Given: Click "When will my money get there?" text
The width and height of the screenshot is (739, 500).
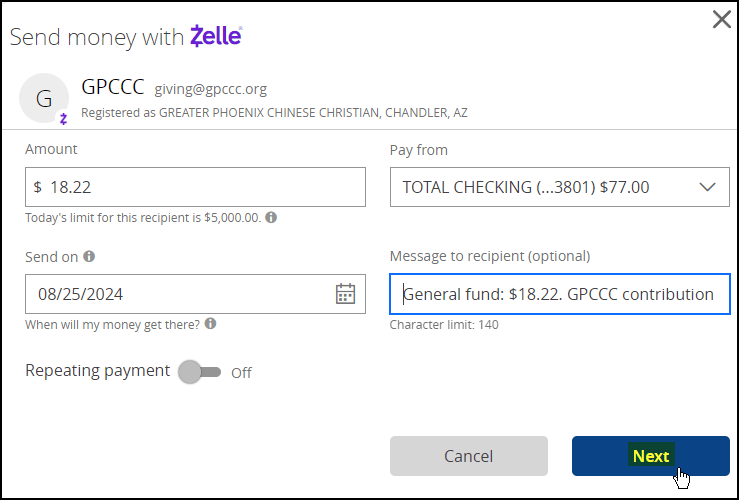Looking at the screenshot, I should [113, 325].
